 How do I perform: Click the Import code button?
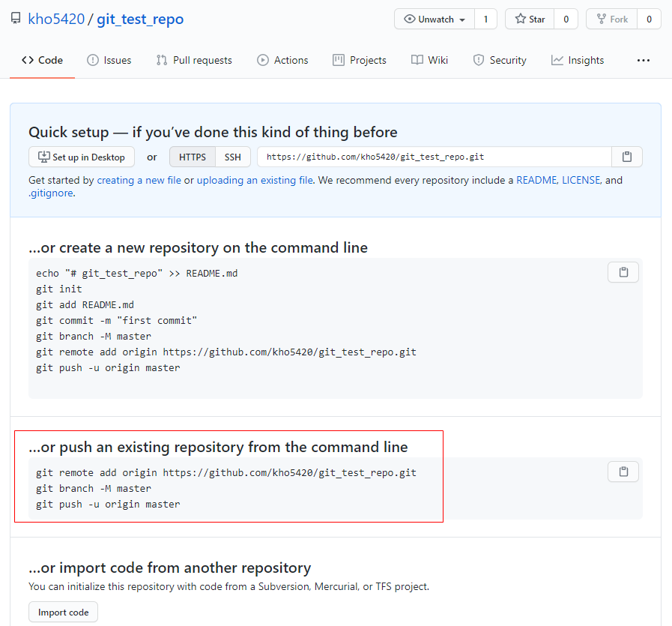64,613
